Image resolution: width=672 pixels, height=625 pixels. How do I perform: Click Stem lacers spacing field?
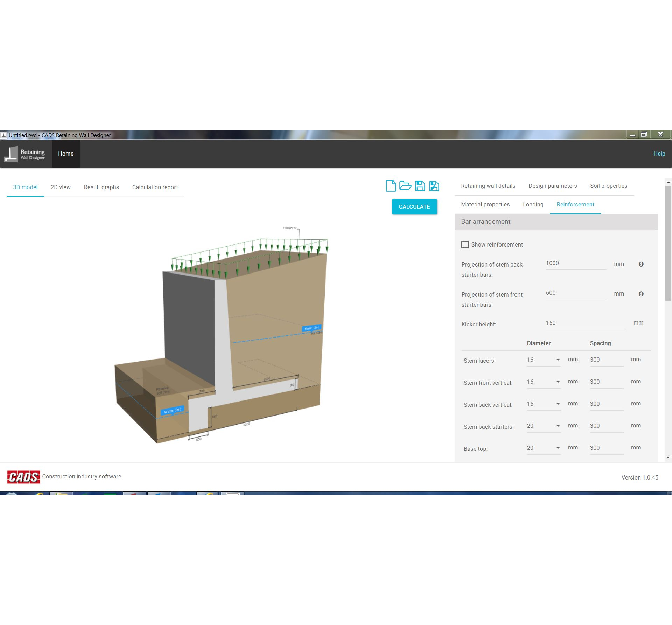pyautogui.click(x=607, y=360)
